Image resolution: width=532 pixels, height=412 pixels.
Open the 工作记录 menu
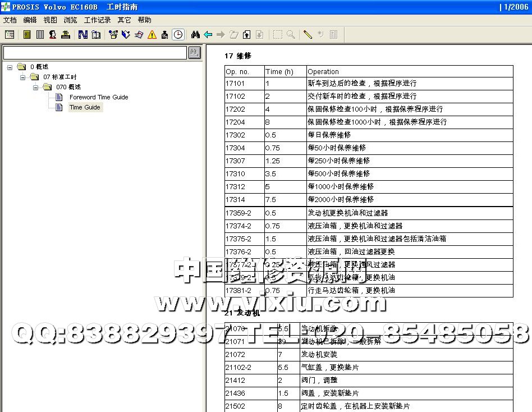click(x=97, y=20)
